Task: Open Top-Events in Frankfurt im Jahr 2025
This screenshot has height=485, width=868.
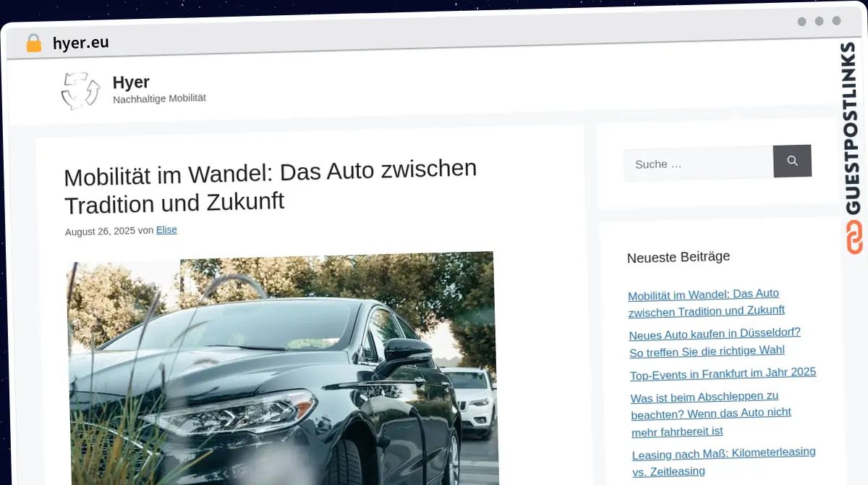Action: (723, 374)
